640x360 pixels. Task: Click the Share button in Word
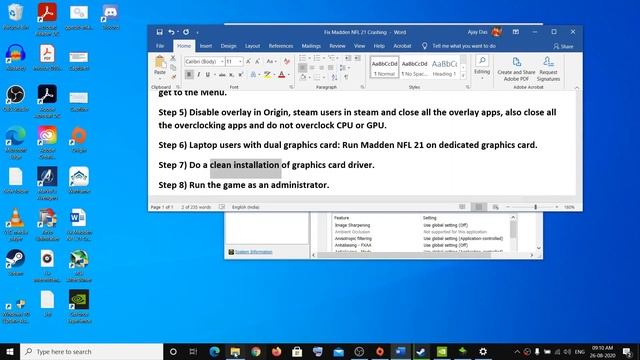click(563, 46)
